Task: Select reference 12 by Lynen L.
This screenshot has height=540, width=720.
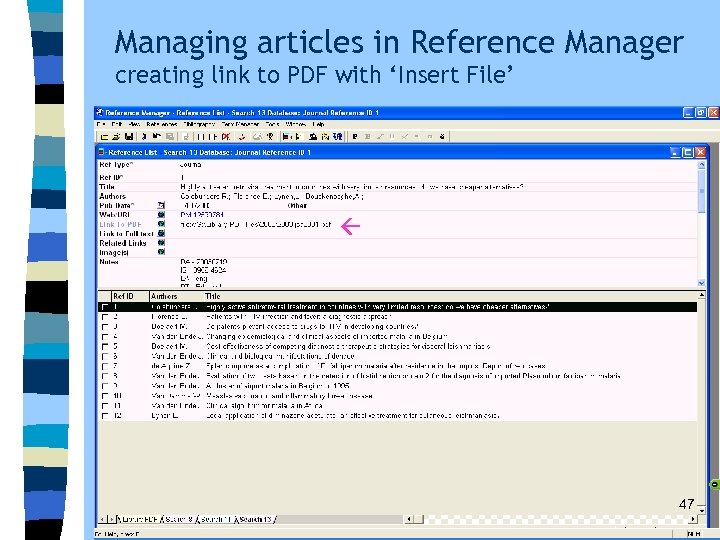Action: [397, 416]
